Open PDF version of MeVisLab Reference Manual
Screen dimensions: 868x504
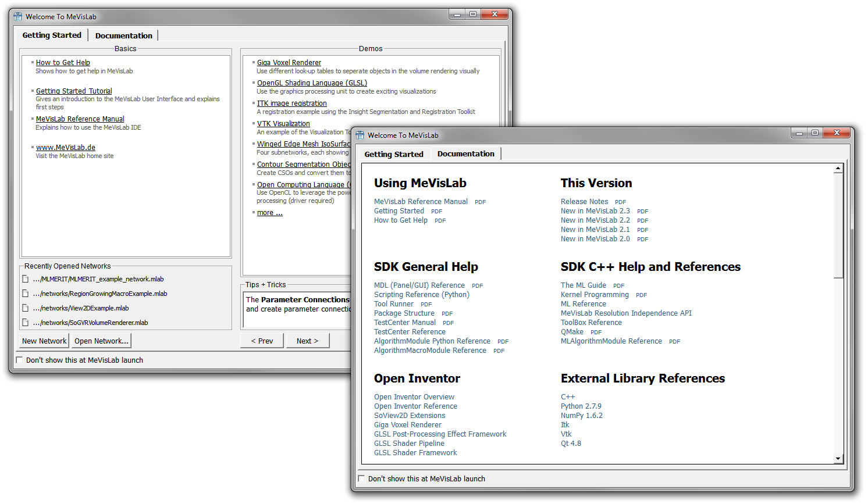pos(480,202)
